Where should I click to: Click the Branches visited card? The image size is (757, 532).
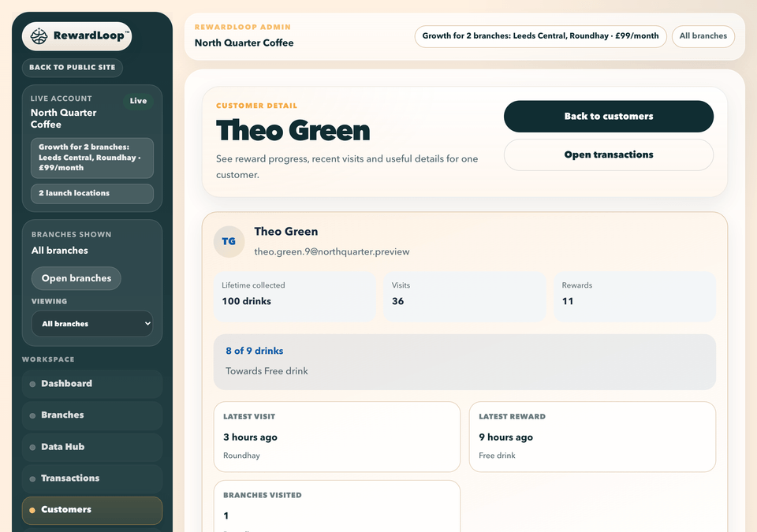tap(337, 506)
